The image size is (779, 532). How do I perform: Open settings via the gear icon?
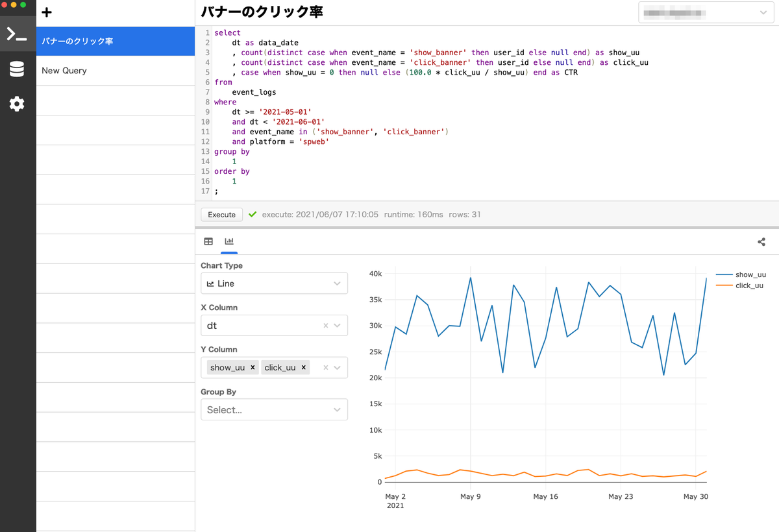point(18,104)
